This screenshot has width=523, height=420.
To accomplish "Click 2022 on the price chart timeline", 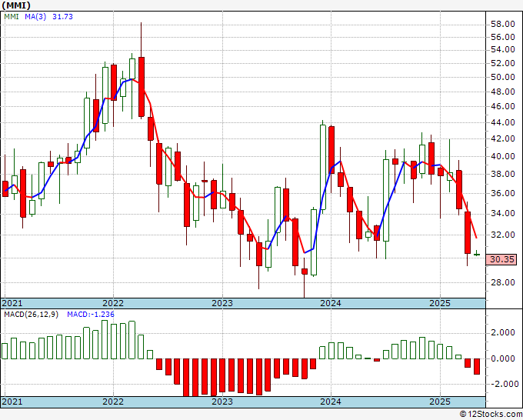I will coord(113,303).
